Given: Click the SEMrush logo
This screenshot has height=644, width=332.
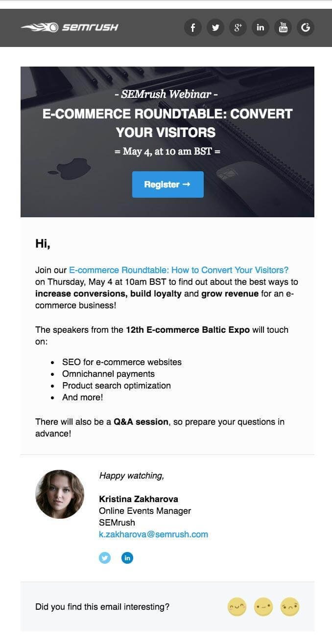Looking at the screenshot, I should click(69, 27).
